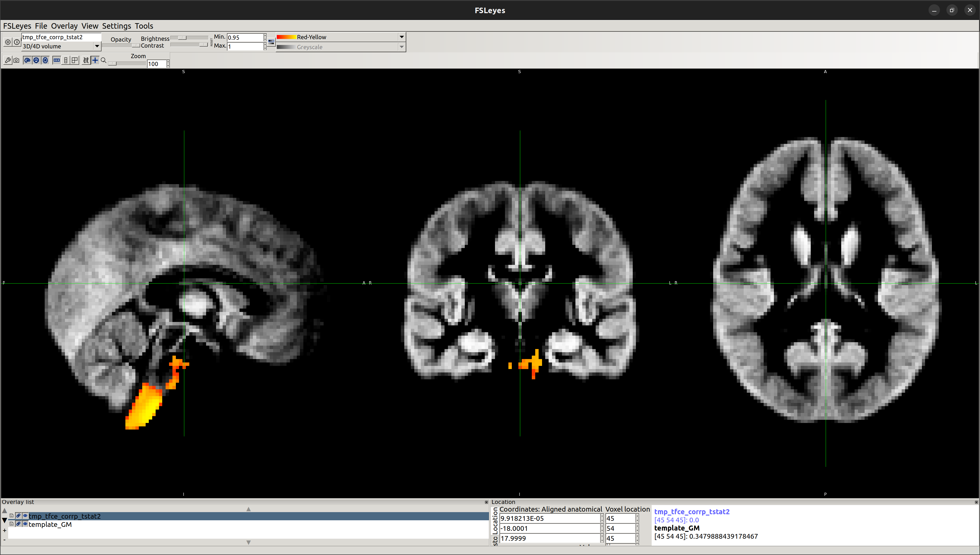Open the Overlay menu

[x=64, y=26]
